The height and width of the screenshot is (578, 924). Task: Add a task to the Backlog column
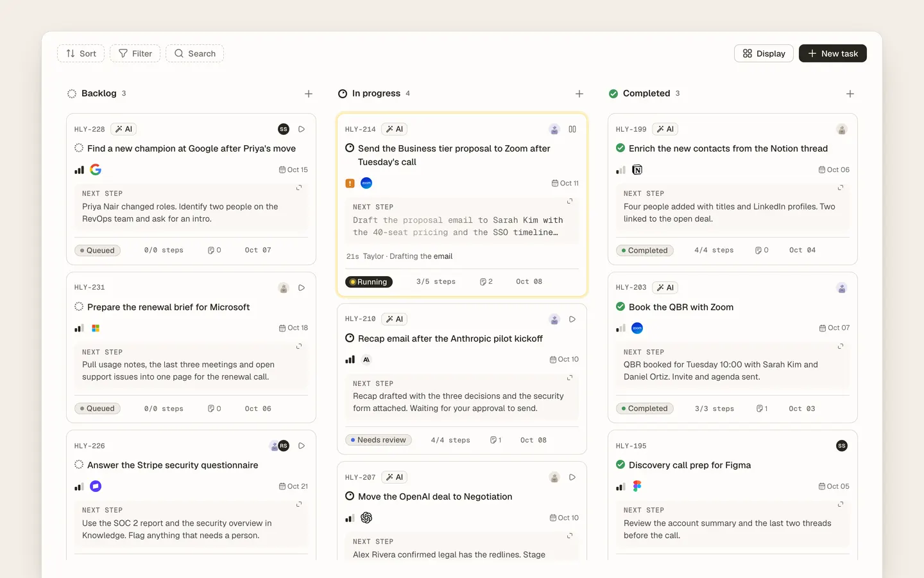(x=309, y=94)
